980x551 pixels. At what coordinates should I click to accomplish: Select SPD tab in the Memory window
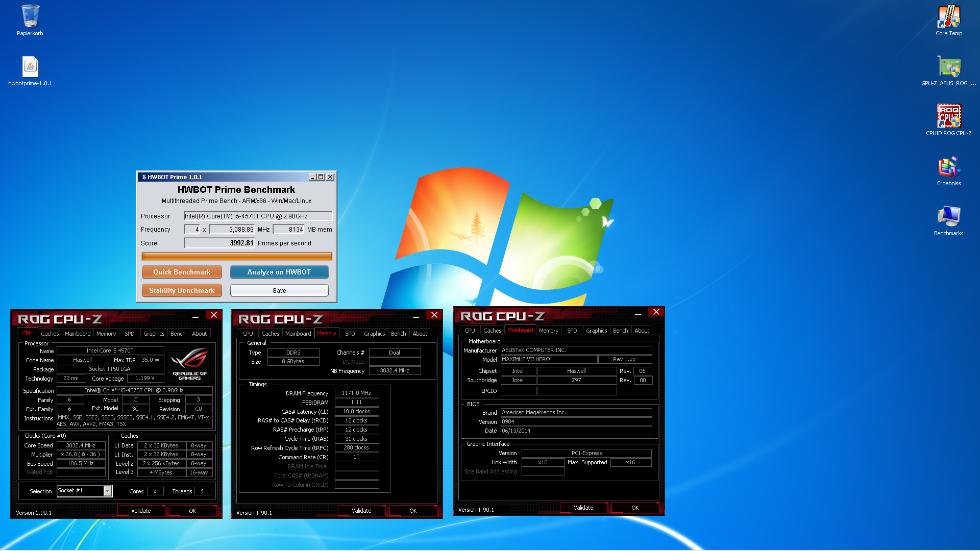[350, 334]
